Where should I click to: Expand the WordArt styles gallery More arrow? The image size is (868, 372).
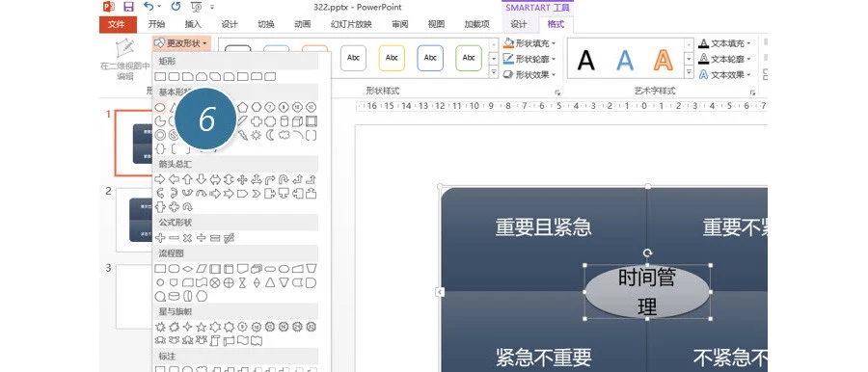(x=689, y=72)
